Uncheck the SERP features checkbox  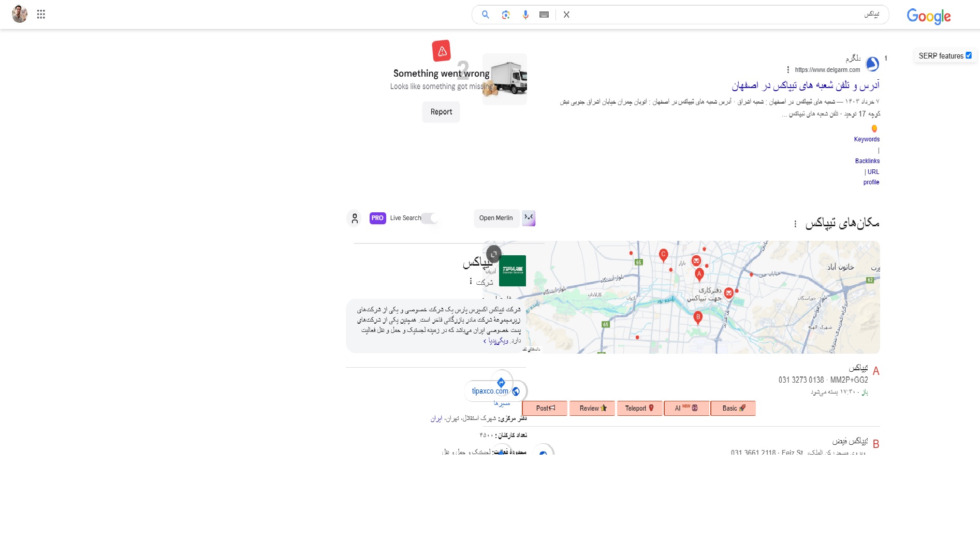tap(969, 55)
